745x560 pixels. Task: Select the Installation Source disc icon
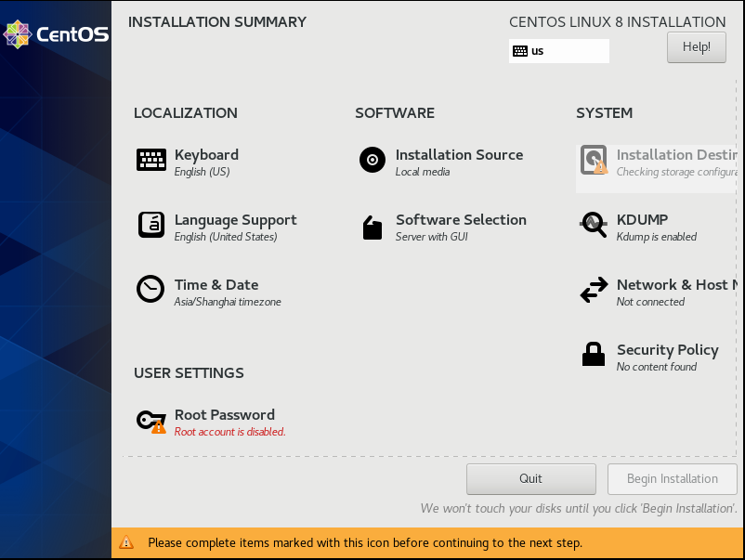coord(372,160)
